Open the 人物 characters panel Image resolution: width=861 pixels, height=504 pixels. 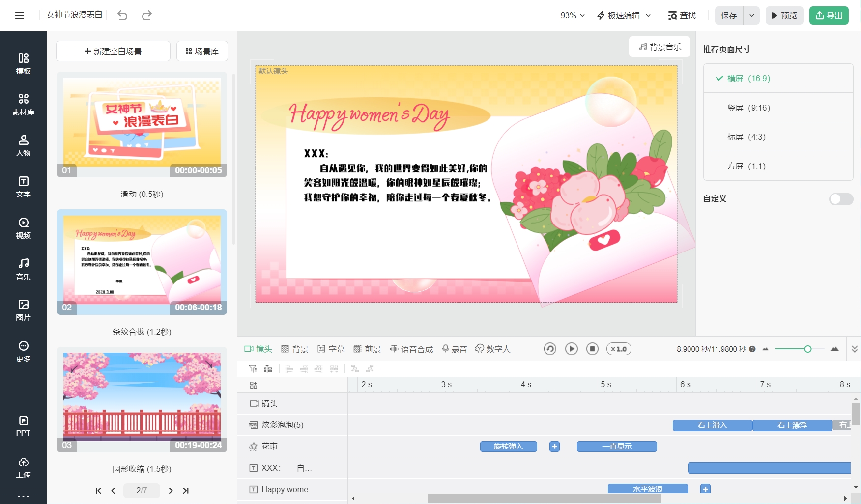[23, 145]
